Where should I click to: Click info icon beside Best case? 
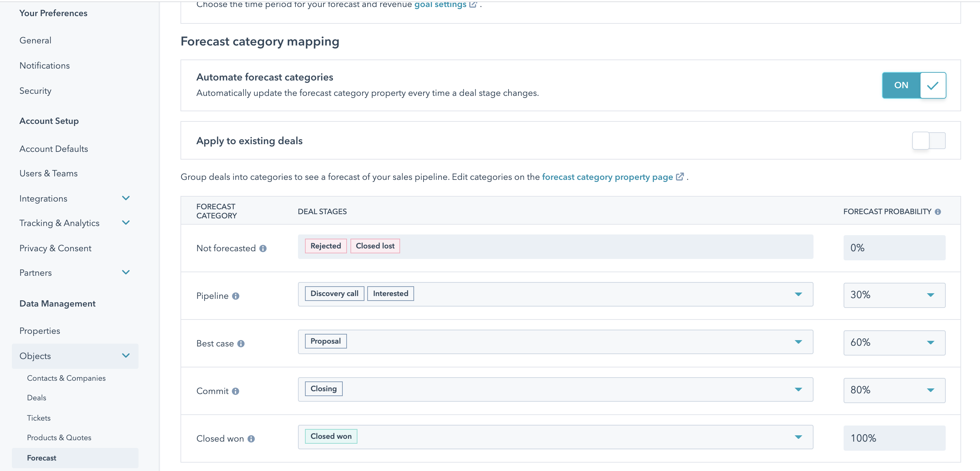pyautogui.click(x=241, y=344)
